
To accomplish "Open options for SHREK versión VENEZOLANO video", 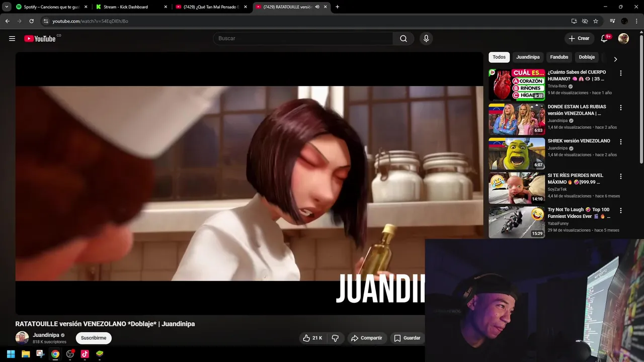I will pyautogui.click(x=620, y=142).
